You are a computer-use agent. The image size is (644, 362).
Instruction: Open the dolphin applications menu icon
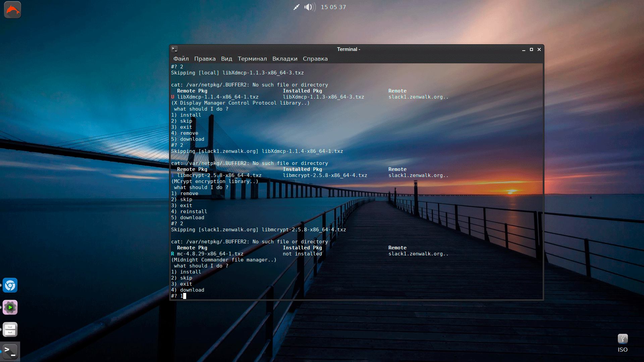[12, 10]
